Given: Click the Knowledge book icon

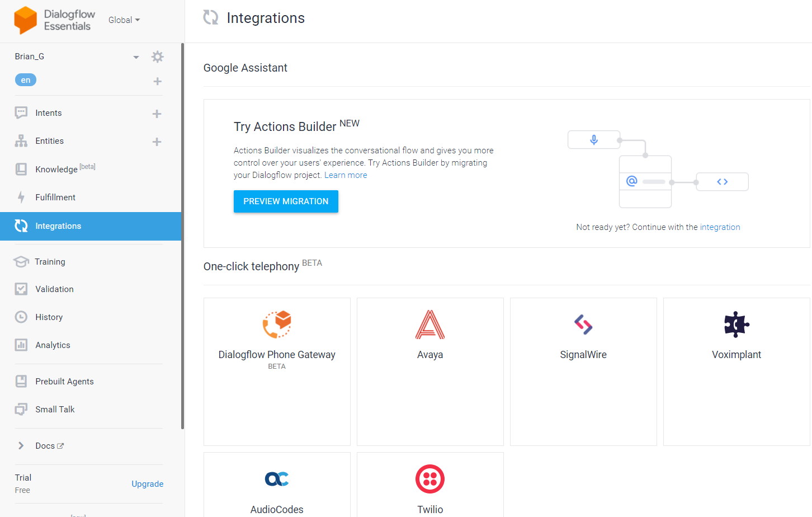Looking at the screenshot, I should coord(21,169).
